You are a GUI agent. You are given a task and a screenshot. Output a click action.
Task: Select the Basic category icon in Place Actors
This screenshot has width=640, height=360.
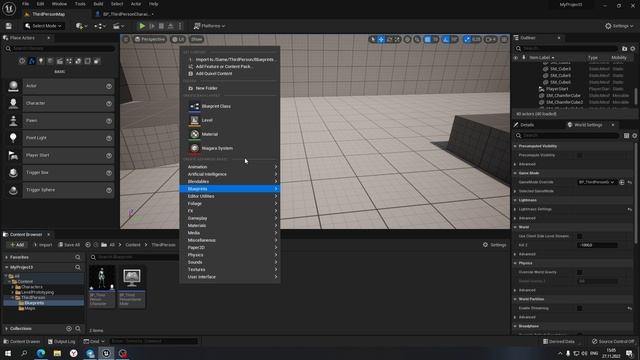[x=32, y=61]
